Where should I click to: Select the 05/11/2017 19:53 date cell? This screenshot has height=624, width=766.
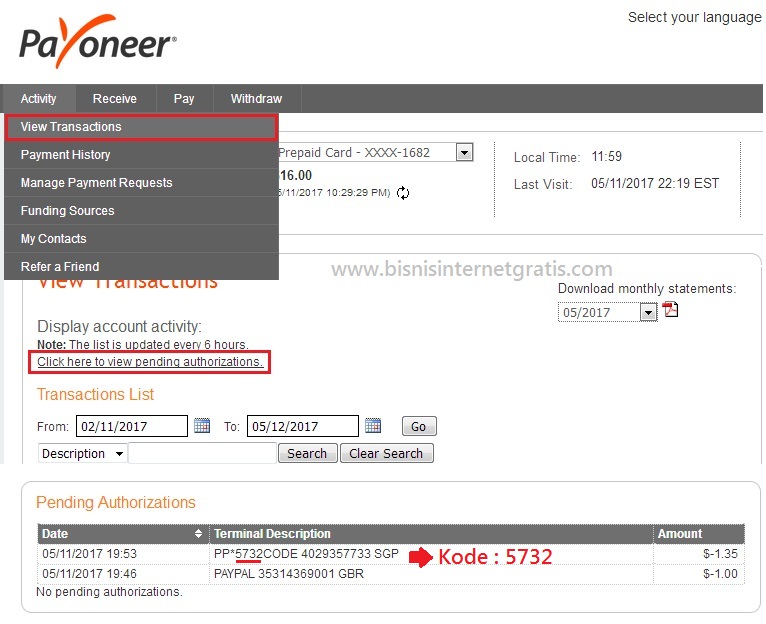point(89,554)
